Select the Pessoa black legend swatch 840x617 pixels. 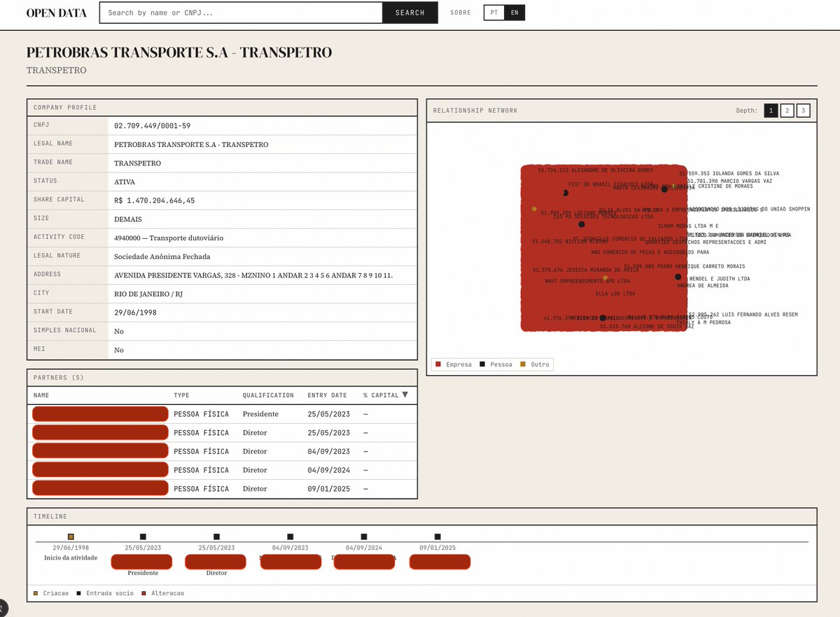click(x=482, y=364)
